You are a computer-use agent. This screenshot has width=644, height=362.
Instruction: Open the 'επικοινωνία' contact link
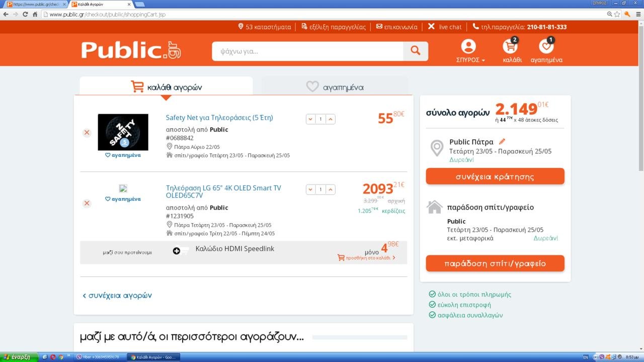tap(397, 27)
